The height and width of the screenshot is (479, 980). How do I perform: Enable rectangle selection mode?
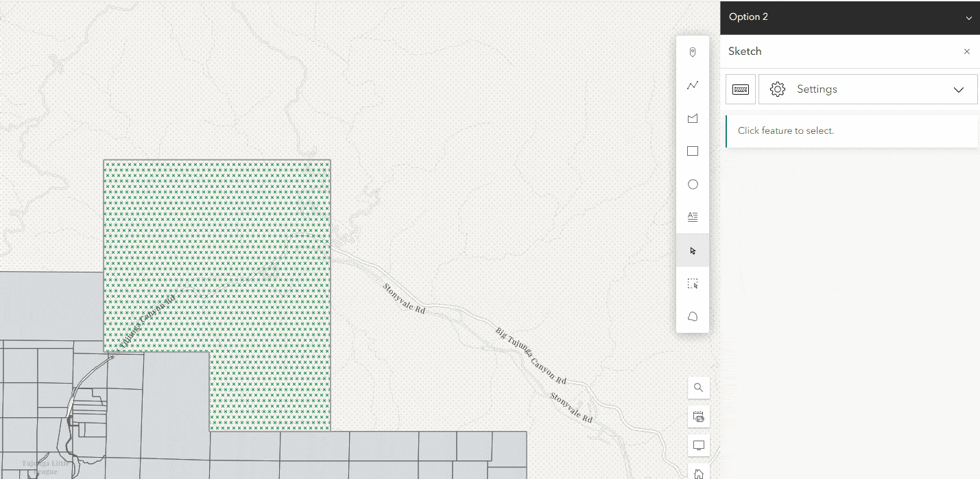[692, 283]
